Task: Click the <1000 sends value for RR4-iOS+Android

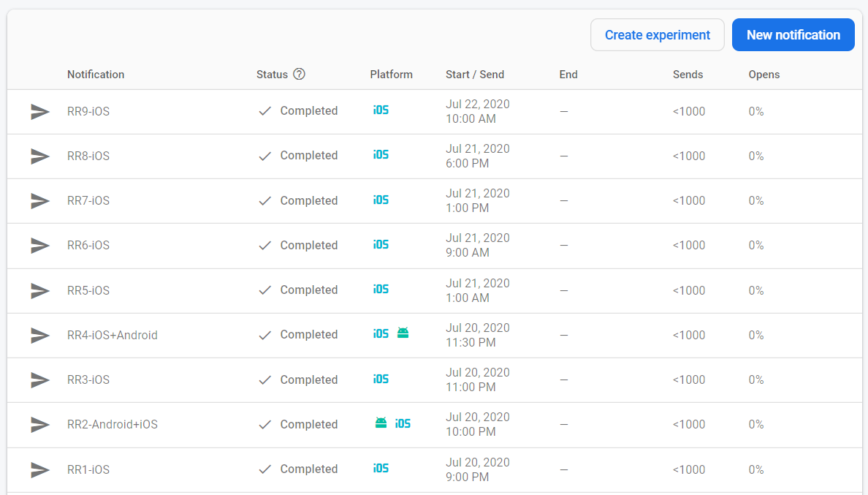Action: pos(689,335)
